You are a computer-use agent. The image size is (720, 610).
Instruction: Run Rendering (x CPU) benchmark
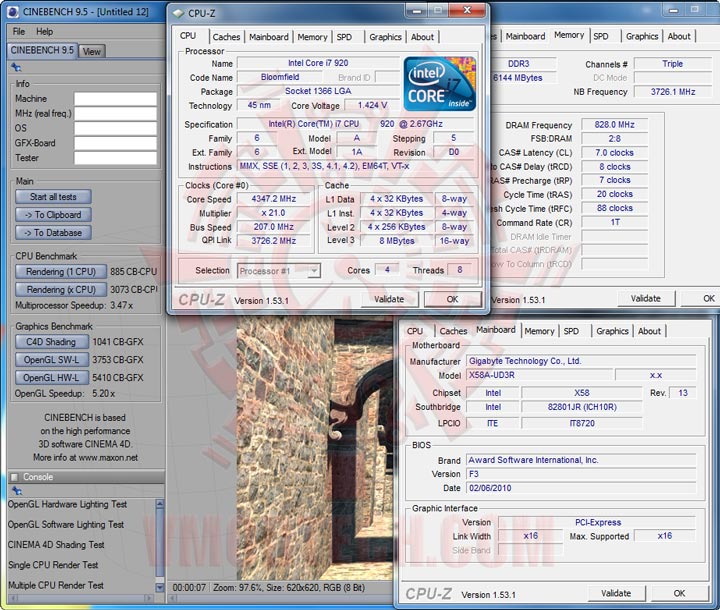[61, 289]
